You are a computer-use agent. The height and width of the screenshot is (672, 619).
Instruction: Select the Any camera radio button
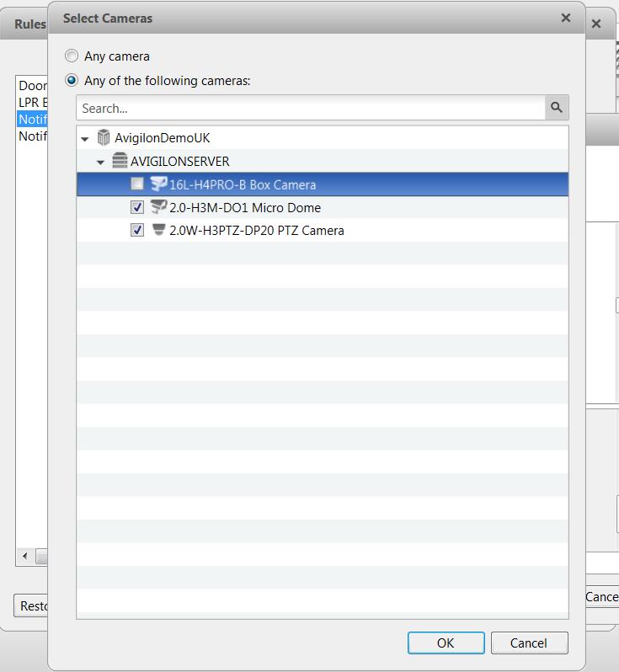click(x=71, y=56)
